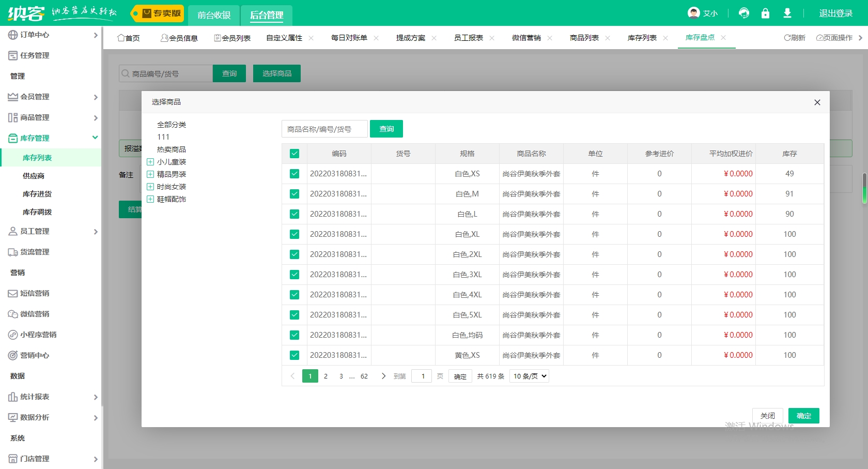
Task: Click the 商品名称/编号/货号 search field
Action: [324, 129]
